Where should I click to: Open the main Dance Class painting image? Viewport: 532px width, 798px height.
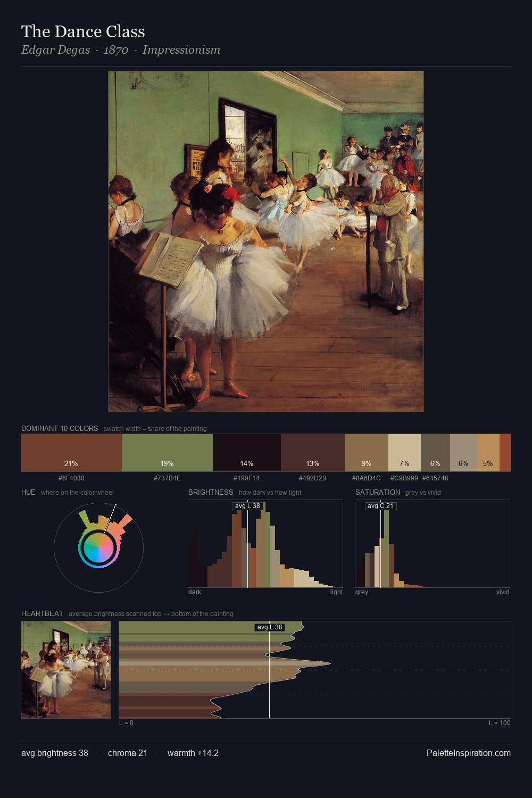point(266,242)
